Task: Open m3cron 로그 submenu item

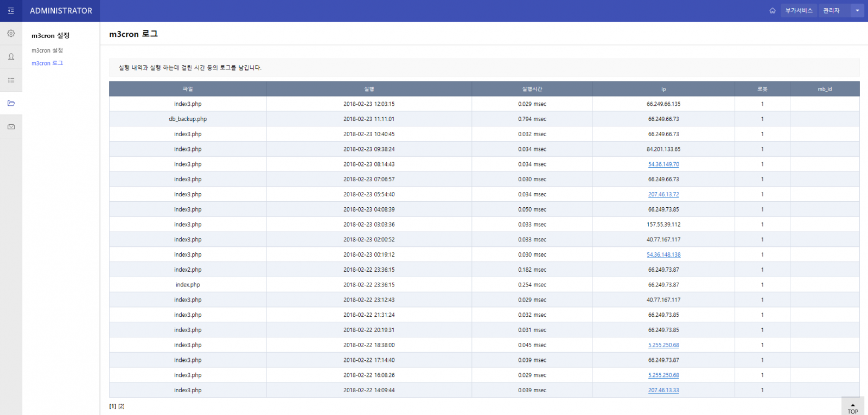Action: point(47,63)
